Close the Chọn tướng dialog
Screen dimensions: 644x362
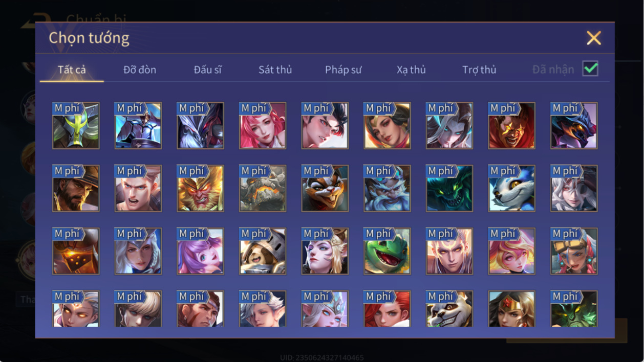tap(594, 38)
